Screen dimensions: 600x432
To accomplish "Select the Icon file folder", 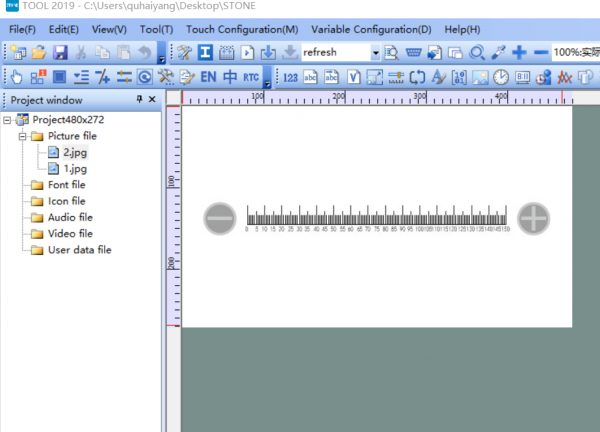I will coord(66,201).
